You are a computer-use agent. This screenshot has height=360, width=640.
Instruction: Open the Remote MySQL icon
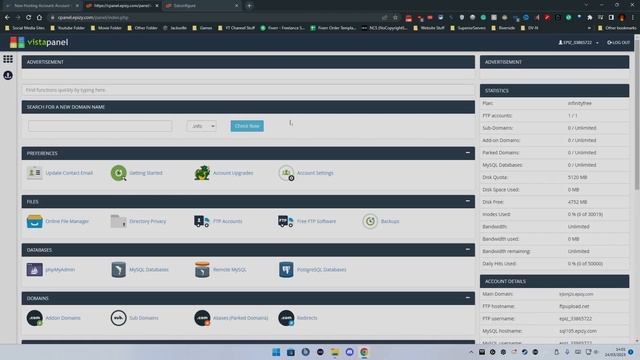(x=202, y=269)
